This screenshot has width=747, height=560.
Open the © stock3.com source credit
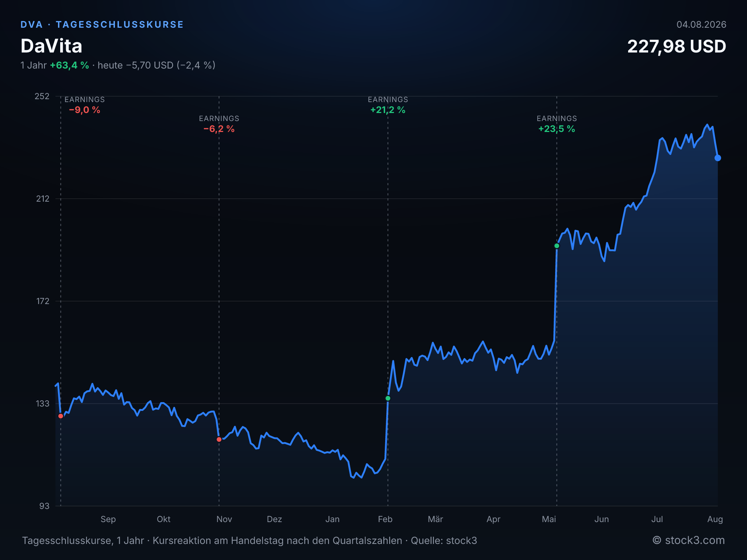689,540
